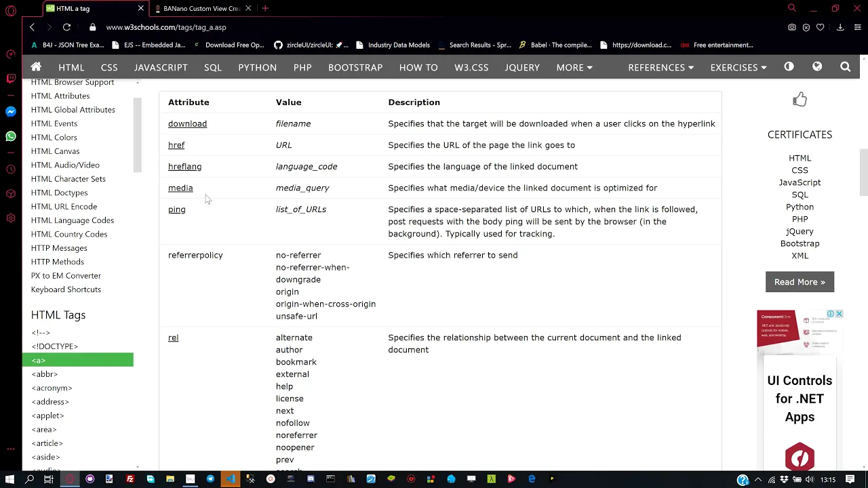868x488 pixels.
Task: Select the <article> tag in list
Action: point(47,443)
